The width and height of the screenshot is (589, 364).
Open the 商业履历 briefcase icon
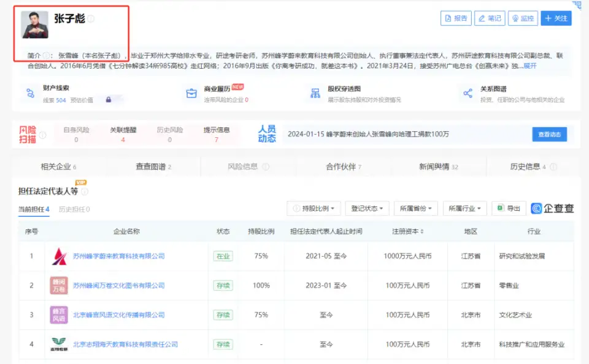pos(192,94)
